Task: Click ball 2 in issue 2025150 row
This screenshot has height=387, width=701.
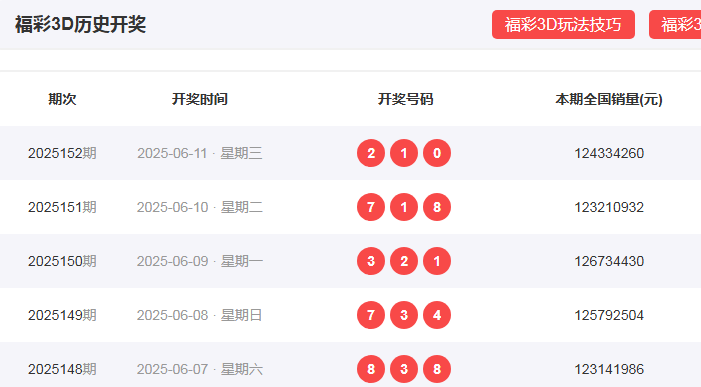Action: coord(404,261)
